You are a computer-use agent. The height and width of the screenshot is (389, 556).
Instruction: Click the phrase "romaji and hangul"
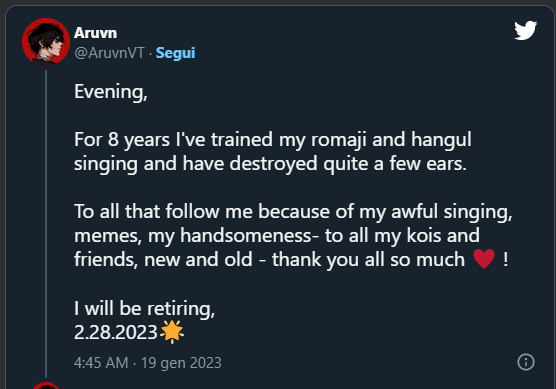391,139
